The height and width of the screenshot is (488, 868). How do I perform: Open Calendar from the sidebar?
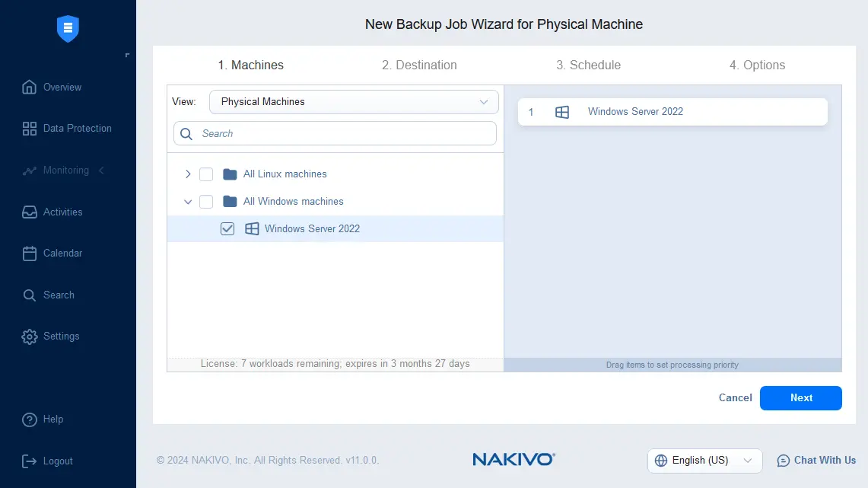click(62, 254)
